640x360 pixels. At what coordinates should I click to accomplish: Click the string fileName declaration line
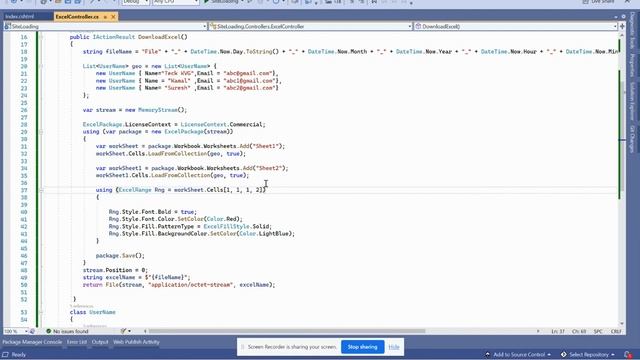(x=350, y=52)
